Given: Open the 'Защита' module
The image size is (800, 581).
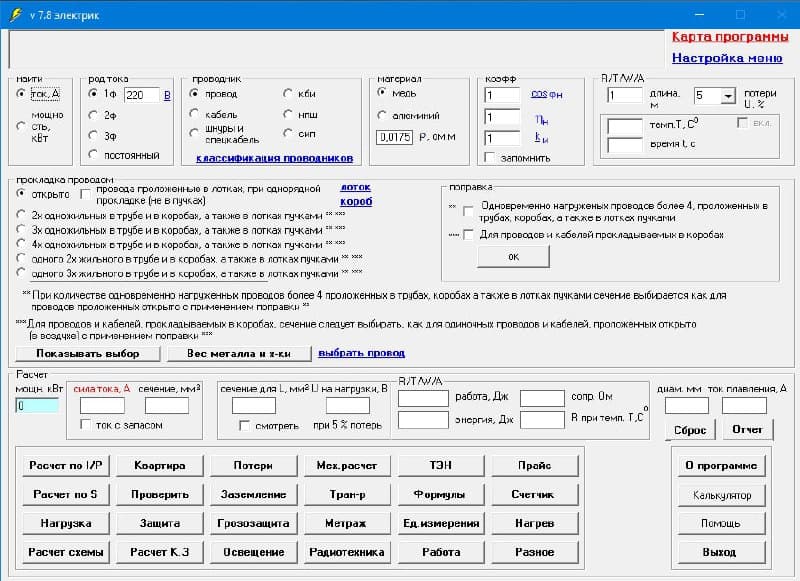Looking at the screenshot, I should coord(160,523).
